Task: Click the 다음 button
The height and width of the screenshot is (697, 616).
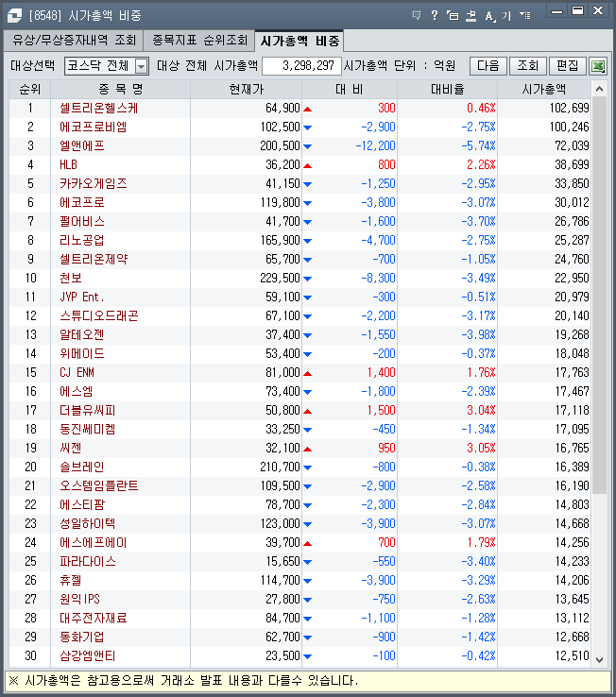Action: (x=488, y=66)
